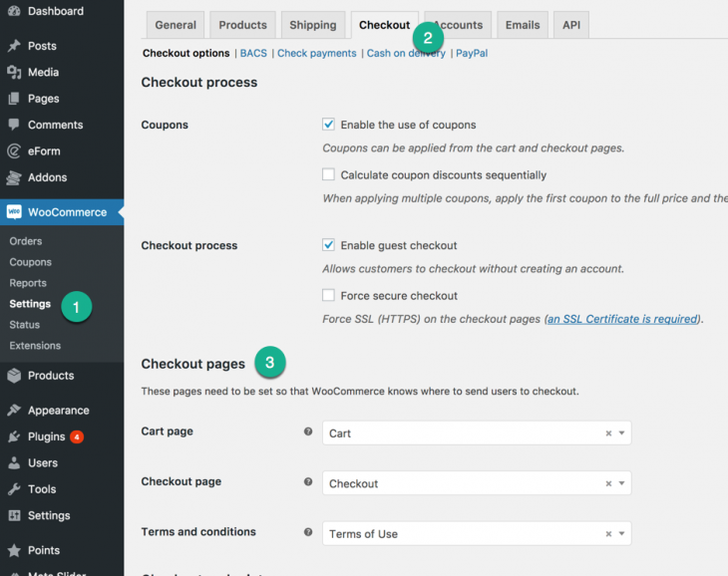The height and width of the screenshot is (576, 728).
Task: Click the Plugins plug icon
Action: (x=14, y=436)
